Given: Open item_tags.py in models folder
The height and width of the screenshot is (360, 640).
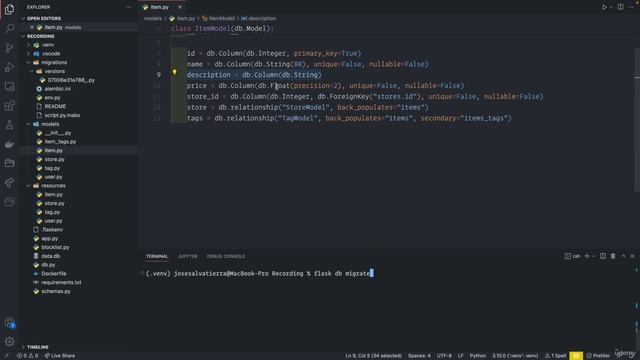Looking at the screenshot, I should click(60, 142).
